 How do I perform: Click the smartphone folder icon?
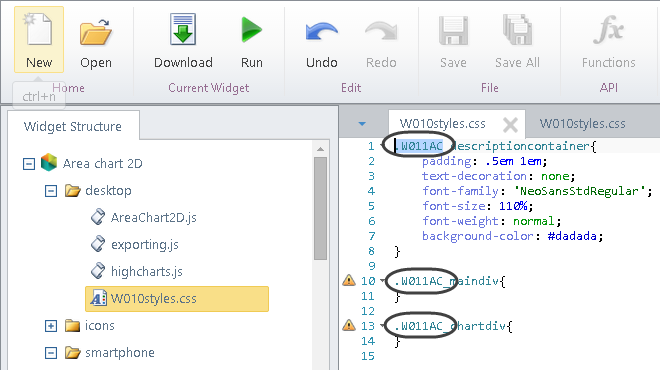72,352
